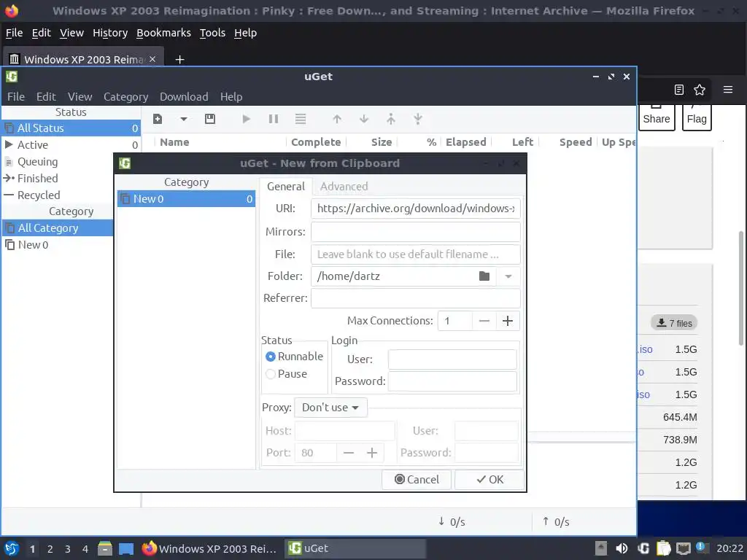The height and width of the screenshot is (560, 747).
Task: Click the move to top icon
Action: (391, 119)
